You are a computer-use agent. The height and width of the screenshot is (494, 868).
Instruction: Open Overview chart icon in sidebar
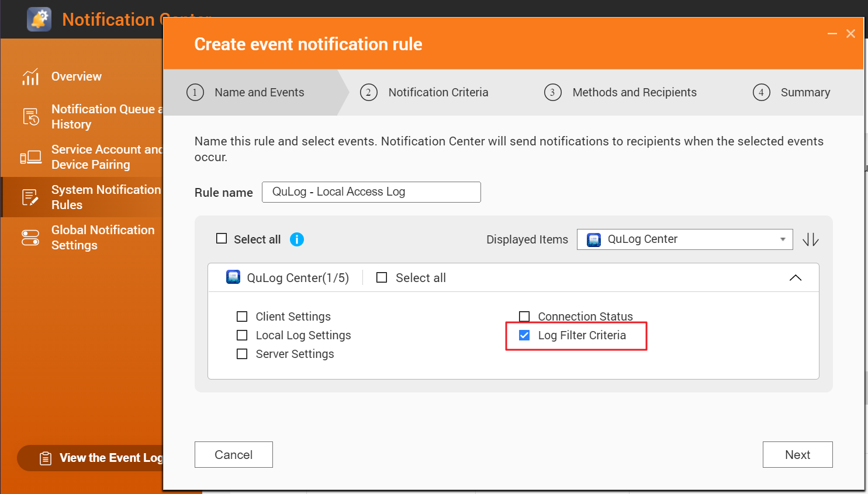[30, 76]
